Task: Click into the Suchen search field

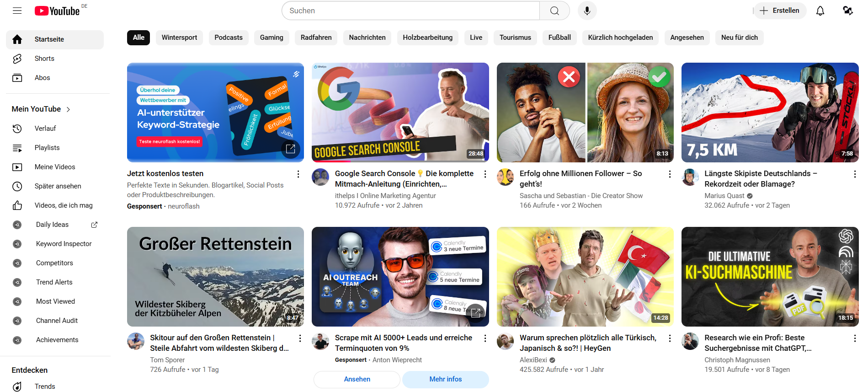Action: [x=410, y=11]
